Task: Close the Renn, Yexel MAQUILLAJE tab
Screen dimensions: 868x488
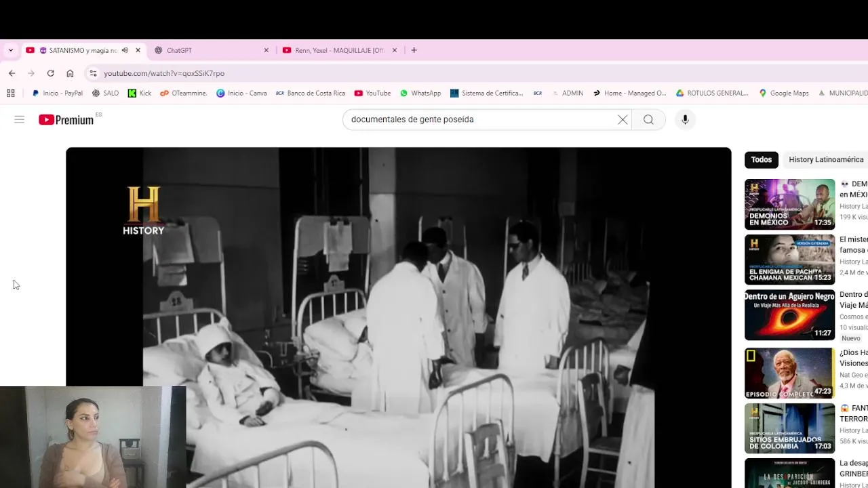Action: pyautogui.click(x=395, y=50)
